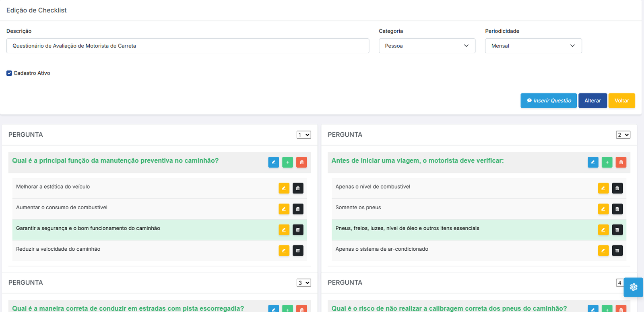Edit answer 'Somente os pneus'
The height and width of the screenshot is (312, 644).
point(603,209)
